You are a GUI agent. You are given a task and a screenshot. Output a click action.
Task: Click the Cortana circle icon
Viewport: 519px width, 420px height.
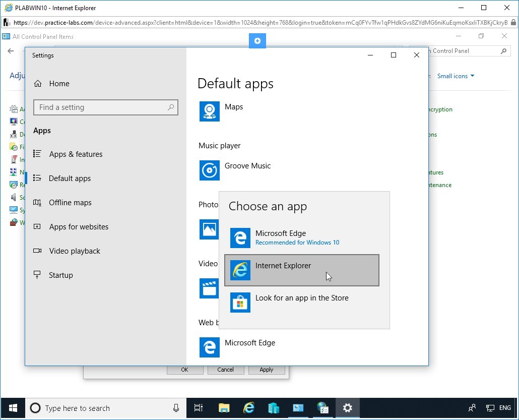point(35,408)
